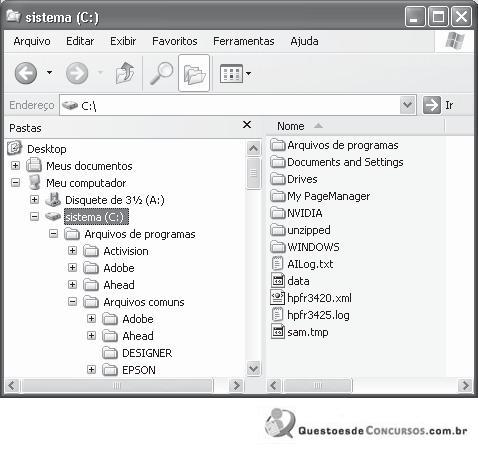Image resolution: width=478 pixels, height=454 pixels.
Task: Collapse the Meu computador tree node
Action: click(15, 182)
